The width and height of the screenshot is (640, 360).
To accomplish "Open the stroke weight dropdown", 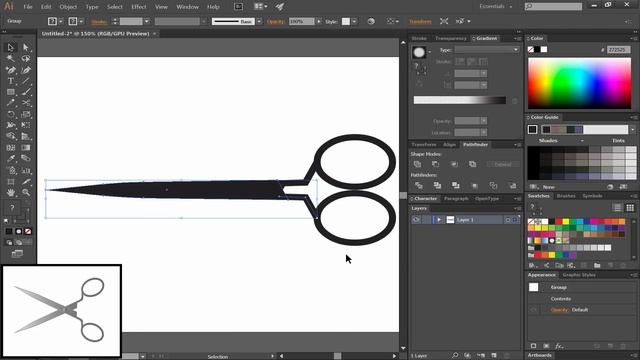I will coord(147,21).
